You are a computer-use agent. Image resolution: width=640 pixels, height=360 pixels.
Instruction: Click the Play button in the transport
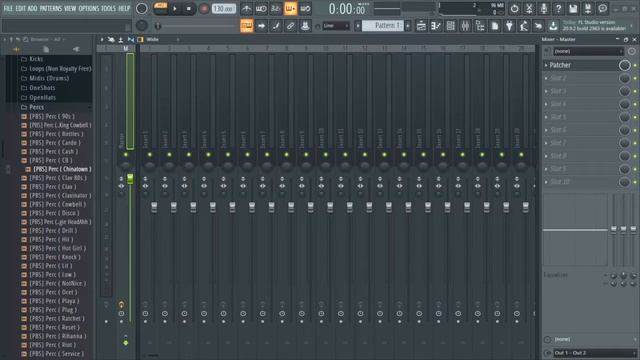pos(175,9)
